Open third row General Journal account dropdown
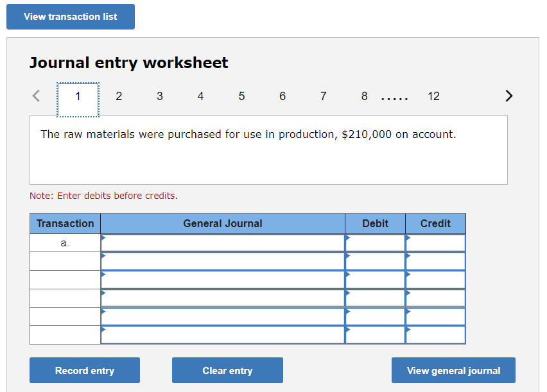547x392 pixels. (x=222, y=280)
